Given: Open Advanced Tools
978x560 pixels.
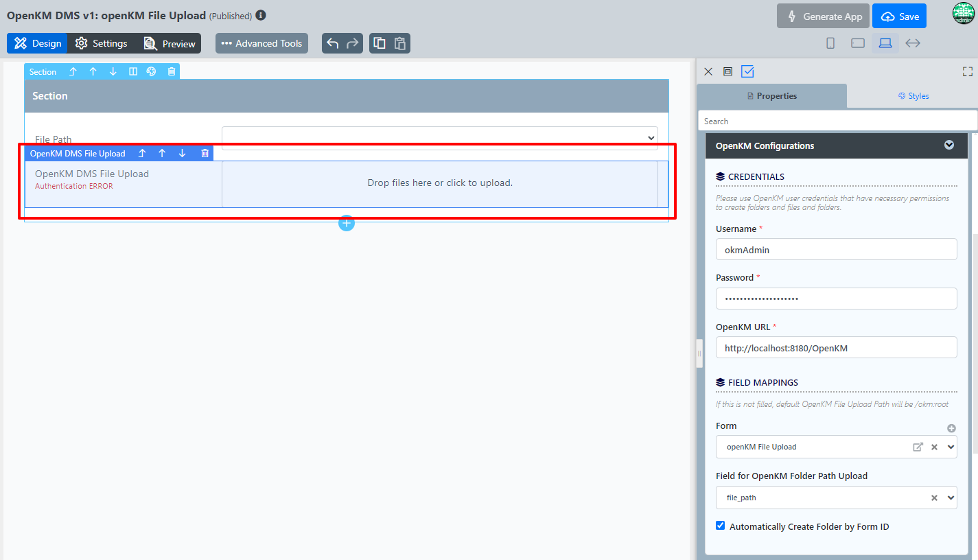Looking at the screenshot, I should pyautogui.click(x=261, y=43).
